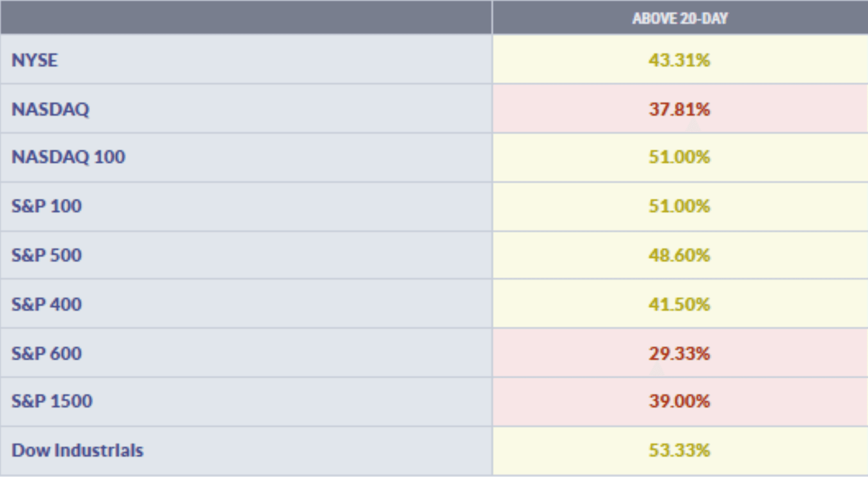Click the Dow Industrials 53.33% value
Screen dimensions: 868x477
[x=679, y=450]
